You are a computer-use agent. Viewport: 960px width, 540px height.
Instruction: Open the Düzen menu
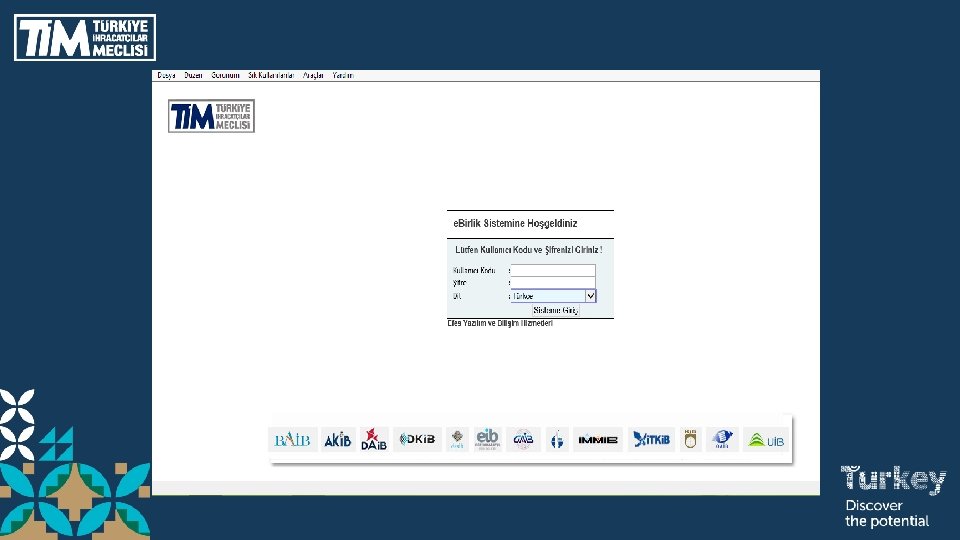pos(193,75)
